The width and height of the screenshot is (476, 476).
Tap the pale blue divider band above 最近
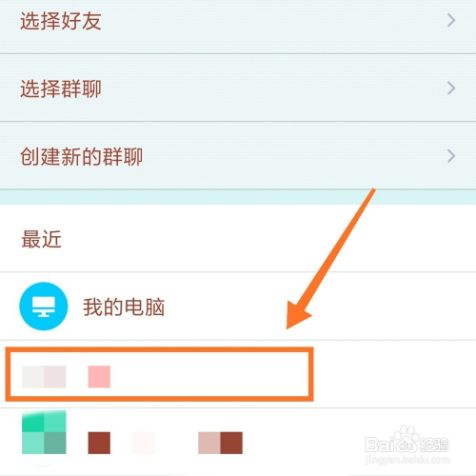(x=238, y=197)
